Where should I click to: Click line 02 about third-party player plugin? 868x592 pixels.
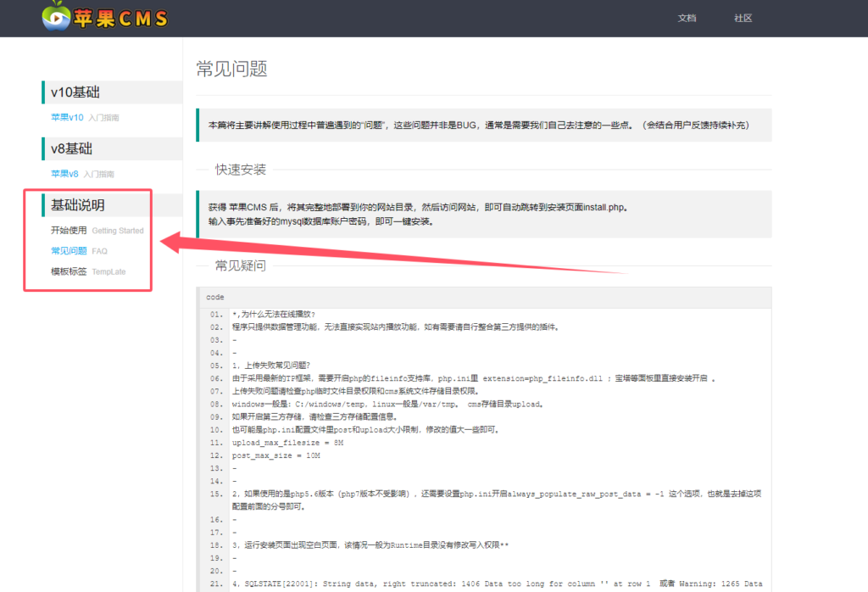pos(397,327)
